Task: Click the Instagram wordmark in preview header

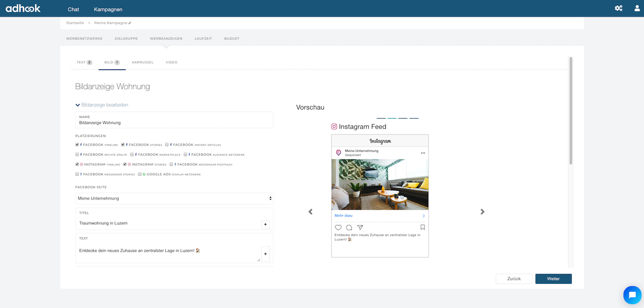Action: (x=380, y=141)
